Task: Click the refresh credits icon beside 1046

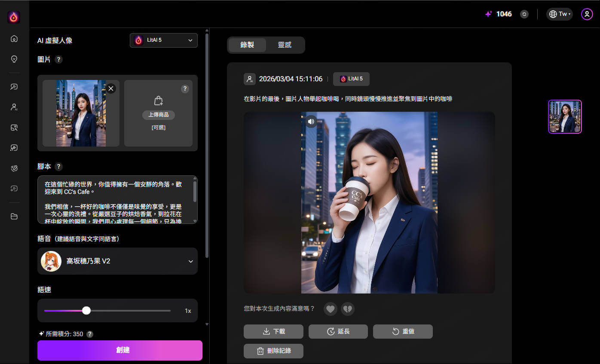Action: coord(524,14)
